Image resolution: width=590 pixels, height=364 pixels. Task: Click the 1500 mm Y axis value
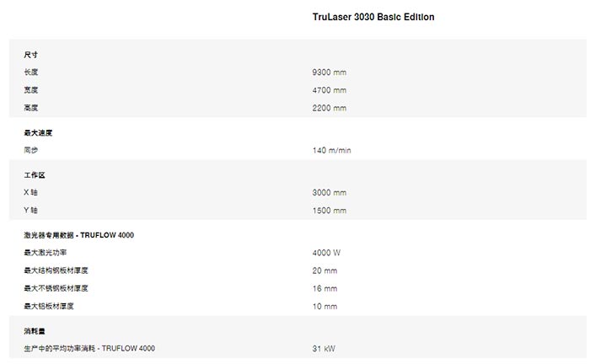click(x=330, y=211)
